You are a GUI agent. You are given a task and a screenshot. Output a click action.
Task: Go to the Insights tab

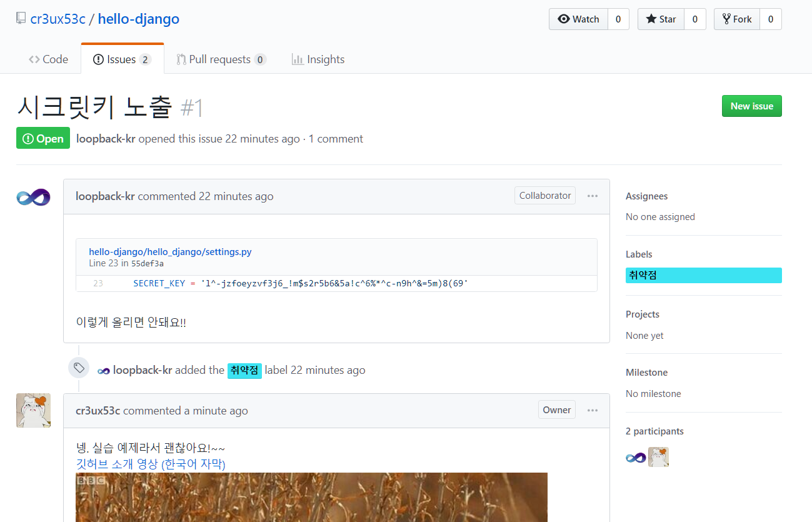tap(318, 59)
